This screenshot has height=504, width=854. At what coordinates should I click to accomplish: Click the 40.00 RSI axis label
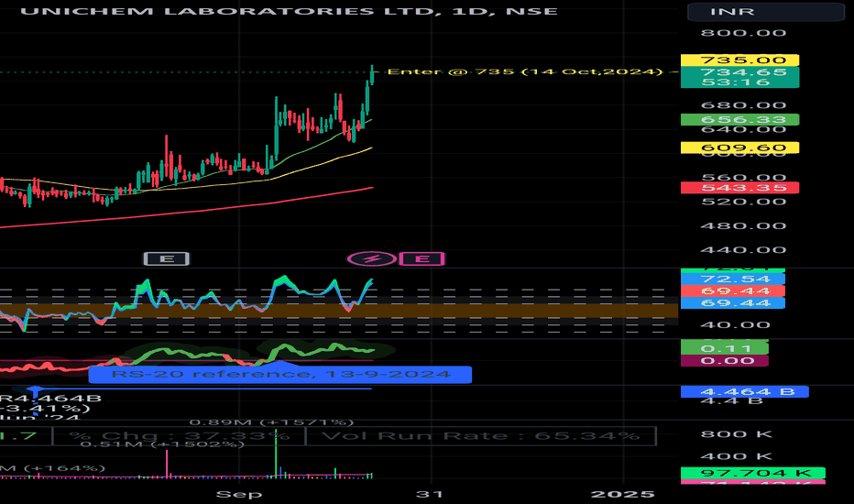pos(735,325)
